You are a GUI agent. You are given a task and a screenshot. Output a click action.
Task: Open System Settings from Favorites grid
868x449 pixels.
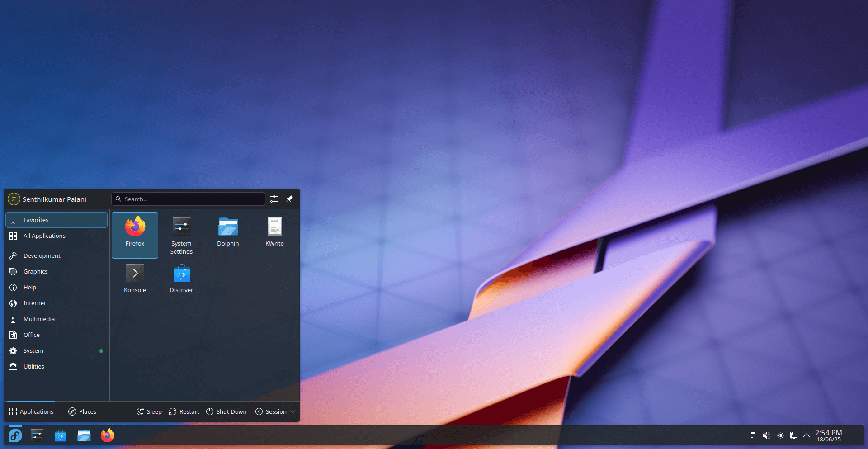click(181, 235)
